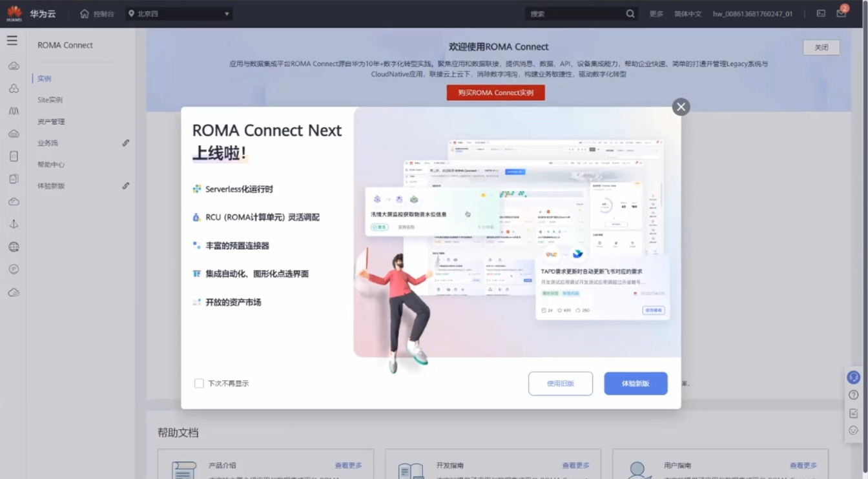The width and height of the screenshot is (868, 479).
Task: Click 查看更多 for 用户指南
Action: [x=803, y=465]
